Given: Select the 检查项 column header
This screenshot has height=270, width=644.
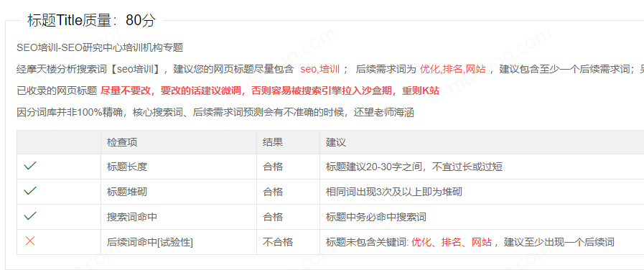Looking at the screenshot, I should tap(121, 142).
